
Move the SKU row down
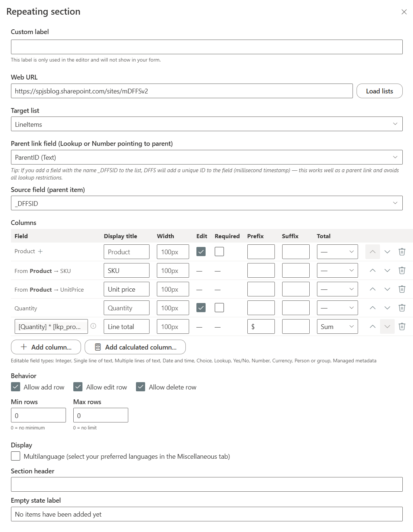coord(387,270)
